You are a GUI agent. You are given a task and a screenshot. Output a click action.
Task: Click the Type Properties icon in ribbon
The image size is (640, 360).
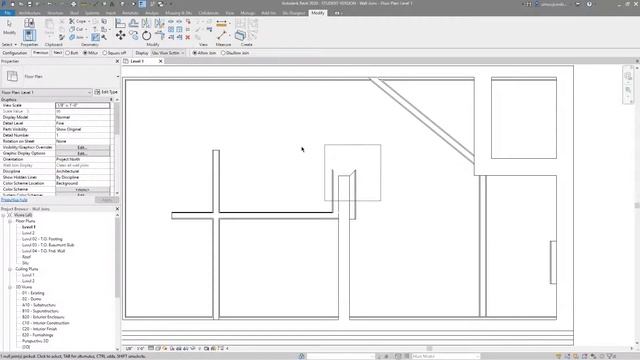29,23
